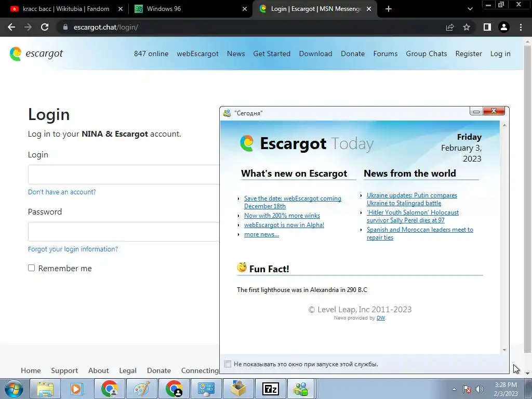This screenshot has height=399, width=532.
Task: Open webEscargot in the site nav
Action: coord(197,54)
